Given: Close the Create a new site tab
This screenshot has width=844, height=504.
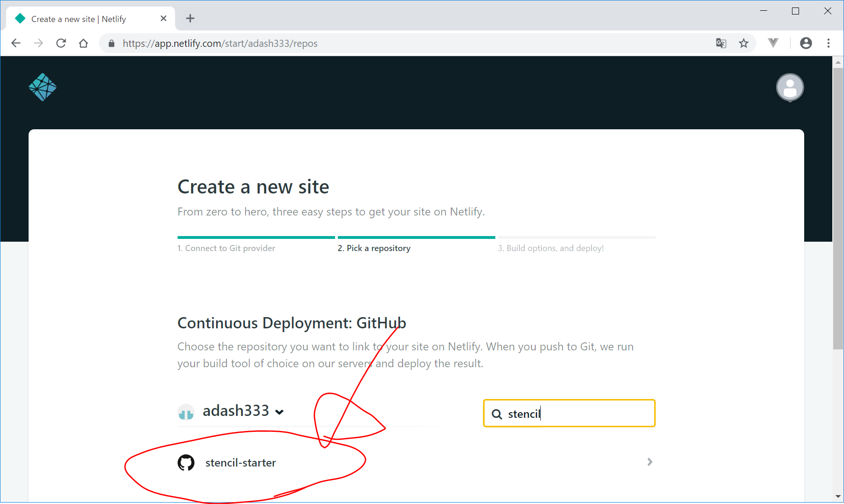Looking at the screenshot, I should click(x=164, y=19).
